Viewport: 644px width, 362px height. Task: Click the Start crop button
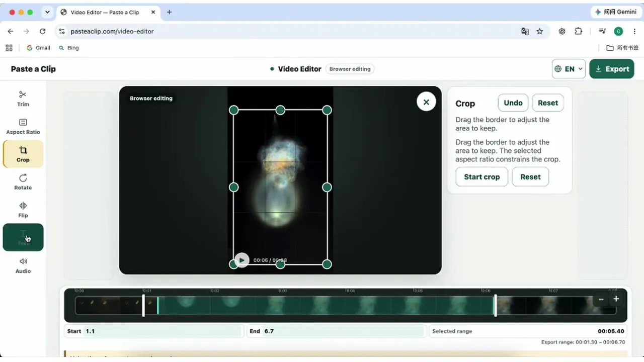tap(482, 177)
